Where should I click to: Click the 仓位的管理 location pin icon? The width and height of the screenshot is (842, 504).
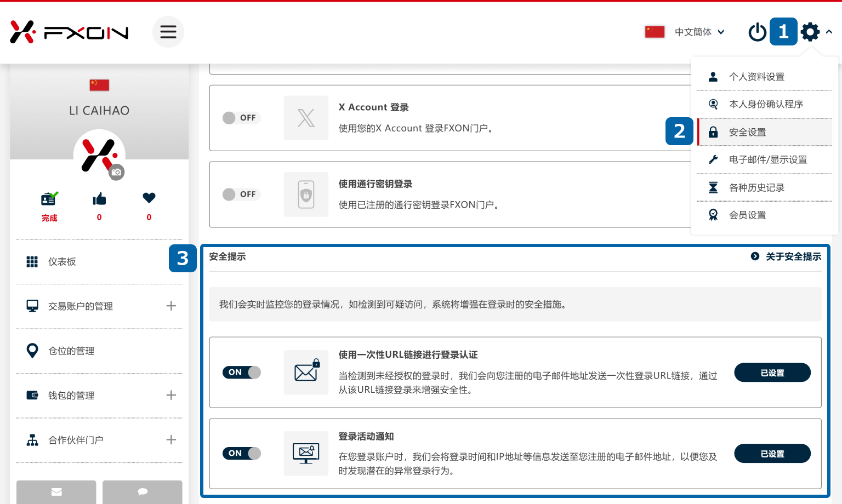pyautogui.click(x=32, y=351)
